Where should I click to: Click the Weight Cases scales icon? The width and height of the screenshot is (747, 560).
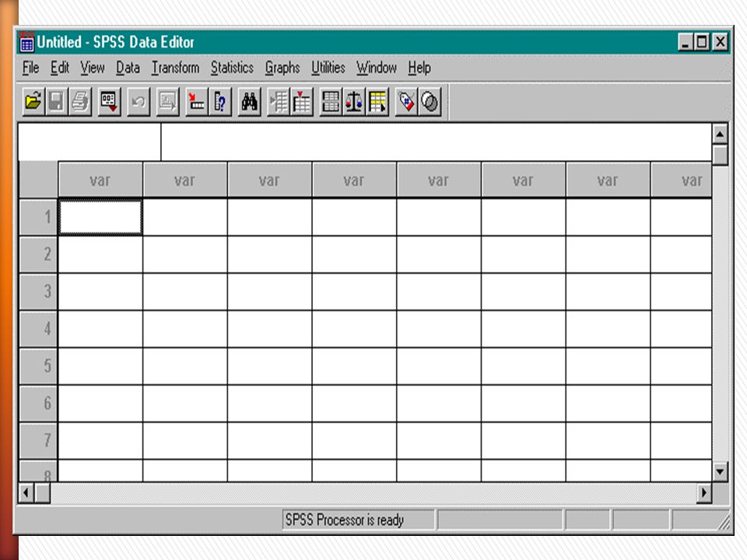tap(353, 101)
